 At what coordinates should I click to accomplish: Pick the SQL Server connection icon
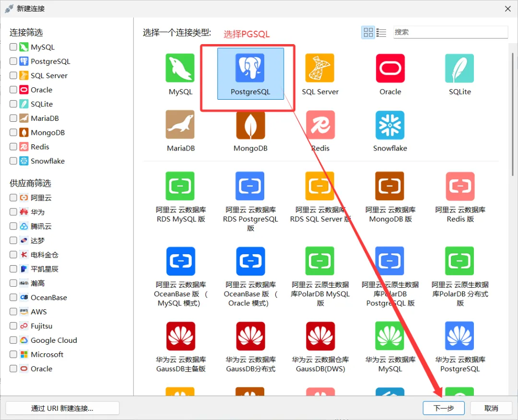point(320,68)
